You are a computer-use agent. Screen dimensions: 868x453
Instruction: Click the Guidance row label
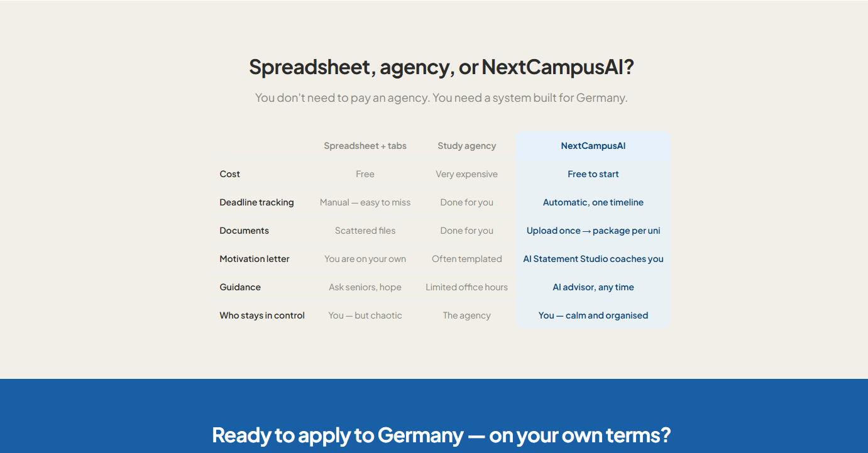point(240,287)
